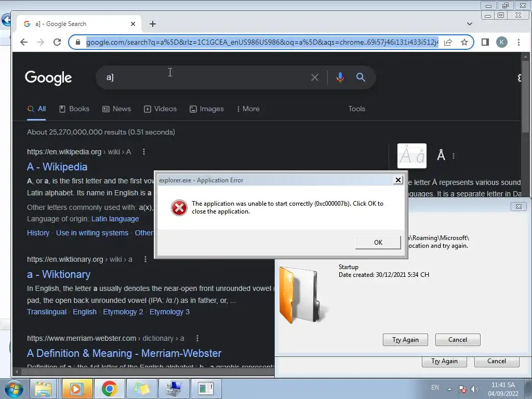Close the 'a] - Google Search' tab
This screenshot has height=399, width=532.
point(132,24)
